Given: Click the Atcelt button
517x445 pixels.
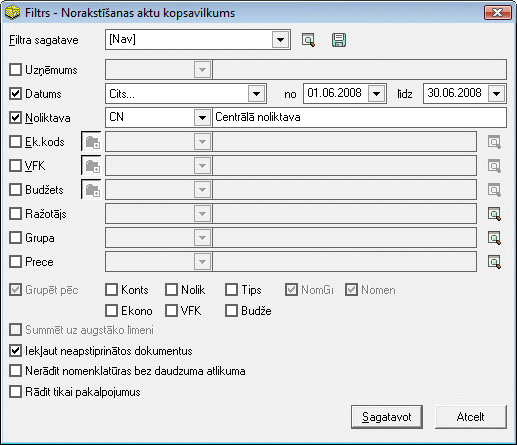Looking at the screenshot, I should (x=471, y=417).
